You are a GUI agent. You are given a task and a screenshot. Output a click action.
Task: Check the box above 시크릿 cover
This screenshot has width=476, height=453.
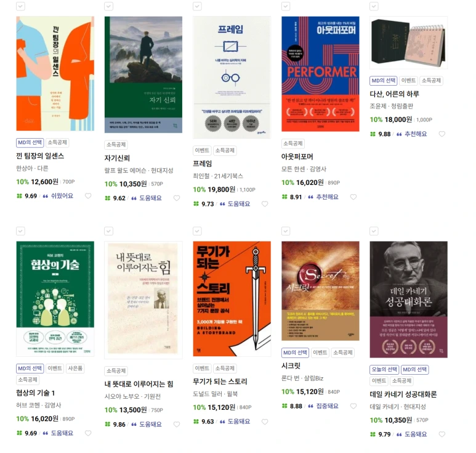[x=286, y=231]
